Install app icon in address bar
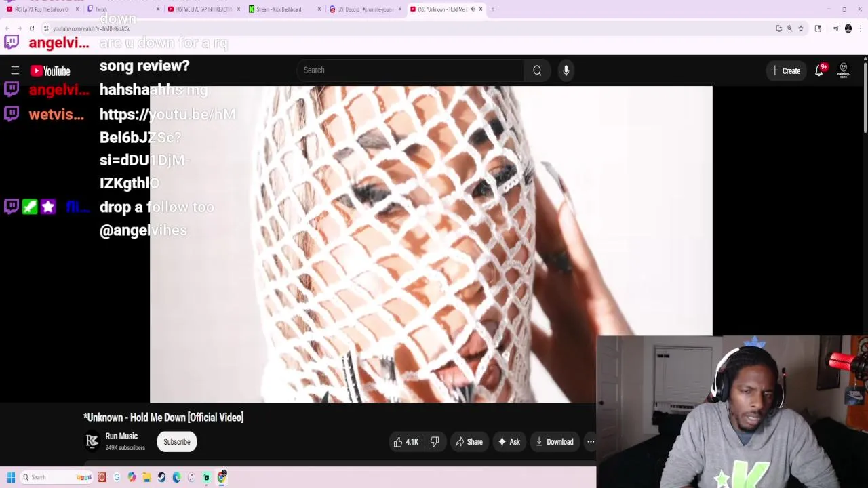The height and width of the screenshot is (488, 868). click(x=779, y=28)
